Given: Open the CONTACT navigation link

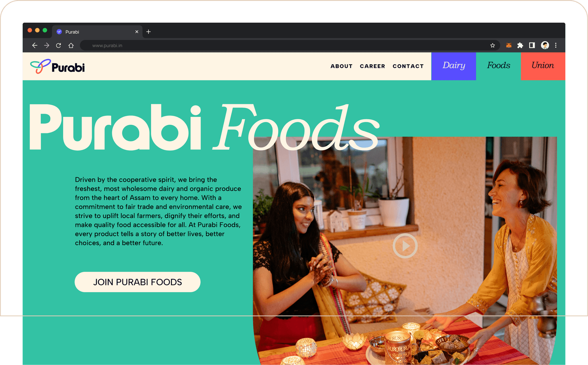Looking at the screenshot, I should pyautogui.click(x=408, y=66).
